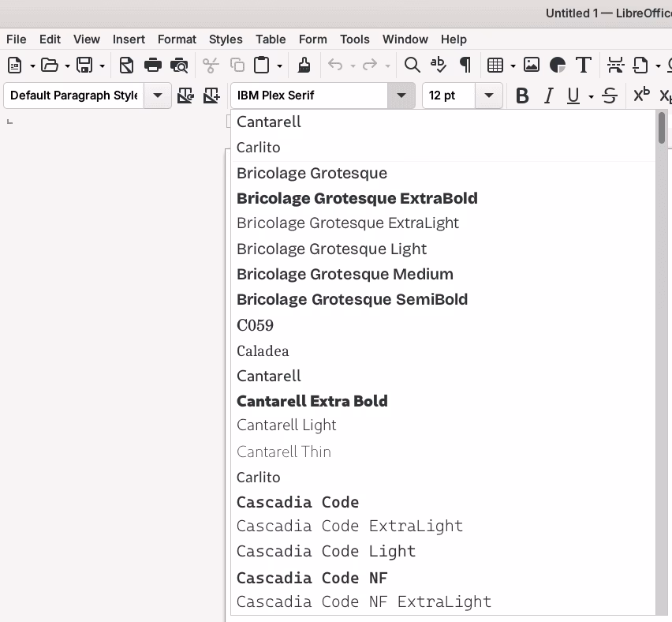Open the Tools menu
672x622 pixels.
[x=354, y=39]
